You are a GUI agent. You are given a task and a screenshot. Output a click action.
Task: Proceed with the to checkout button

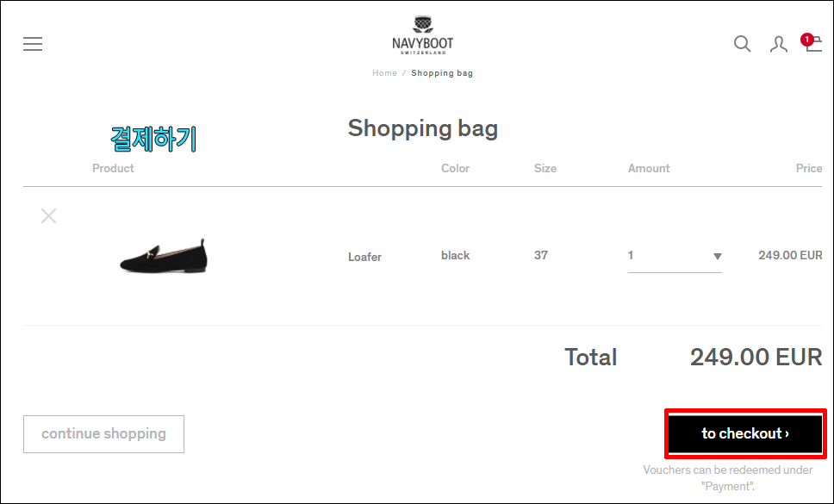pos(745,434)
